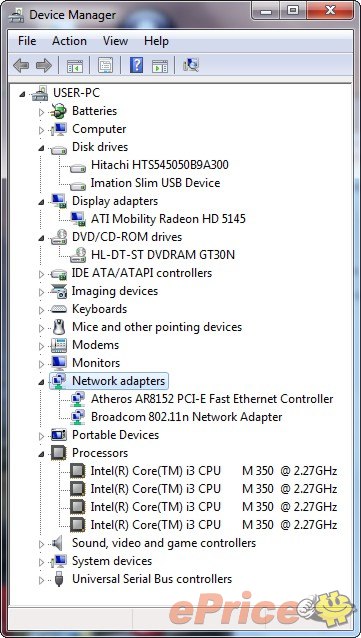The image size is (361, 638).
Task: Collapse the USER-PC root node
Action: [x=22, y=94]
